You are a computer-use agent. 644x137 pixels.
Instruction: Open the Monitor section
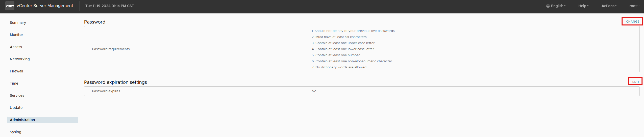point(16,35)
